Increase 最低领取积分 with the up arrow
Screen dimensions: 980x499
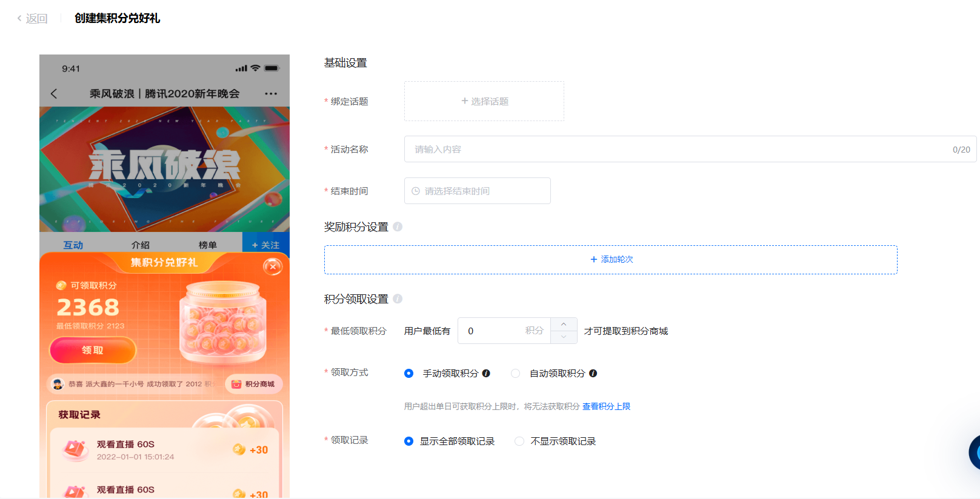pos(564,324)
